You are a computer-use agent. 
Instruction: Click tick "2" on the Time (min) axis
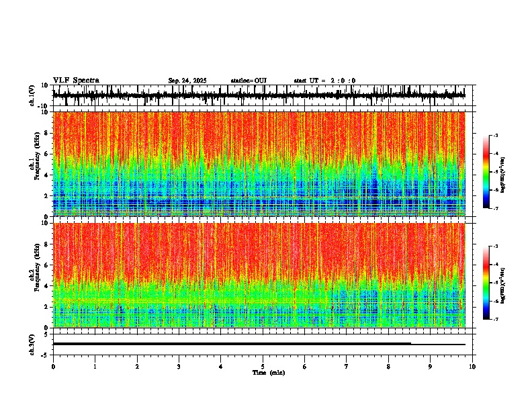pyautogui.click(x=137, y=367)
